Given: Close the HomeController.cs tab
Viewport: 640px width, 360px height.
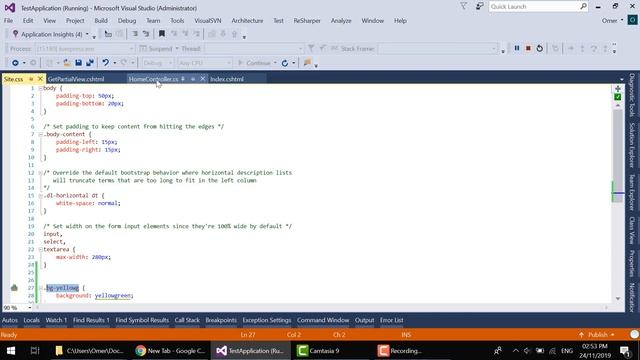Looking at the screenshot, I should [x=202, y=79].
